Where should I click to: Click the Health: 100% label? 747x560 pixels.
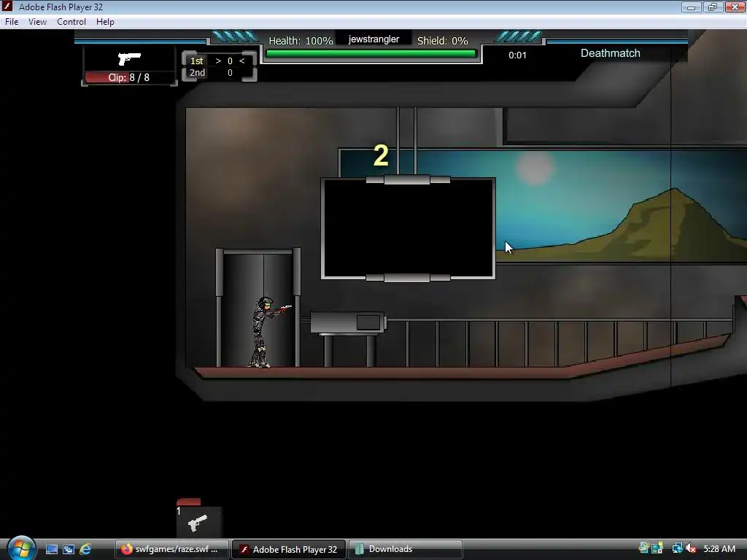tap(301, 41)
